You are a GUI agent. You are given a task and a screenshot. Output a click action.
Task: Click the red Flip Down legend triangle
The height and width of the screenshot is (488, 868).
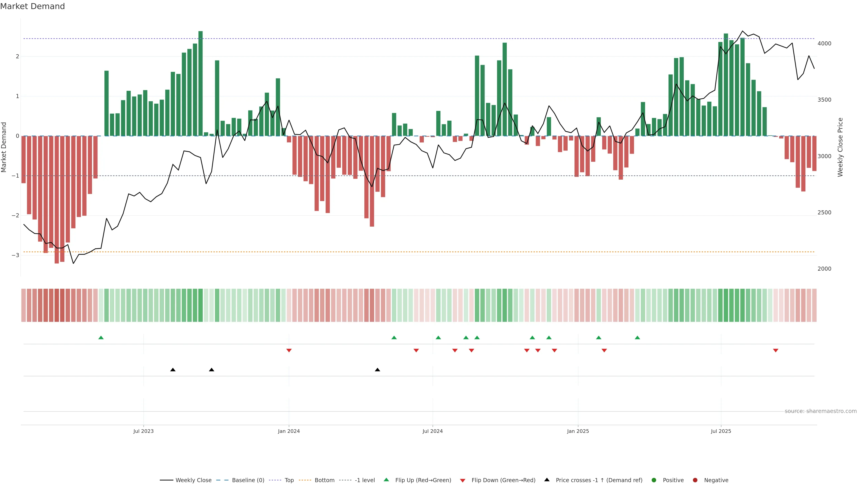coord(463,481)
